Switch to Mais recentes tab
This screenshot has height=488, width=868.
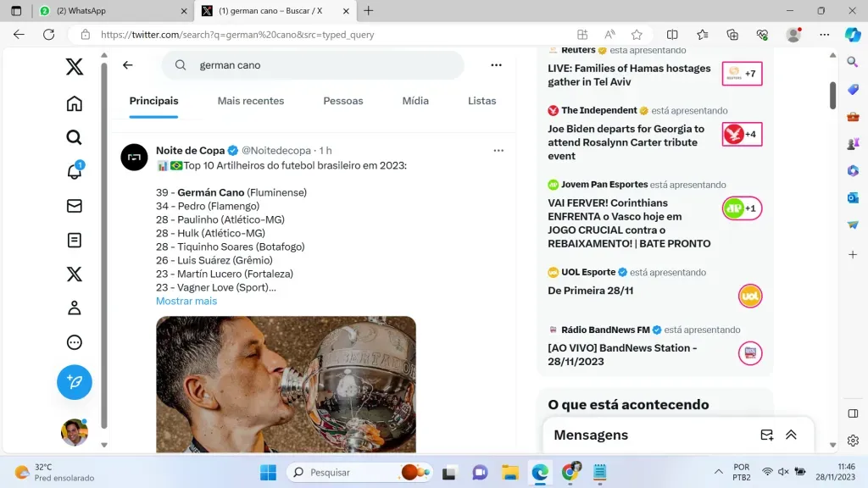(251, 101)
